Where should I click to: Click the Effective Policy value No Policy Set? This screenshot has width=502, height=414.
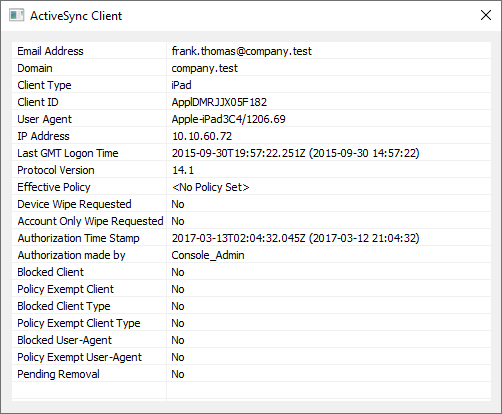tap(210, 187)
